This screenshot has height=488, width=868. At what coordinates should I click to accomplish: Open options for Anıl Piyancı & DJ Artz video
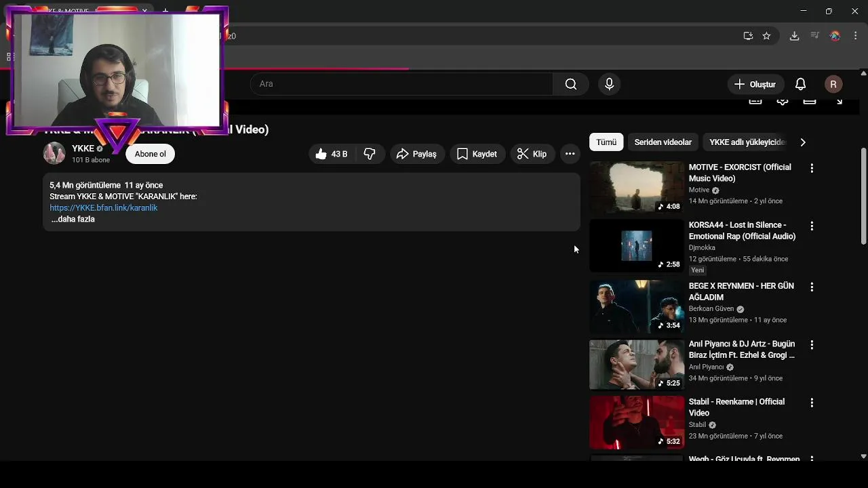(x=812, y=345)
